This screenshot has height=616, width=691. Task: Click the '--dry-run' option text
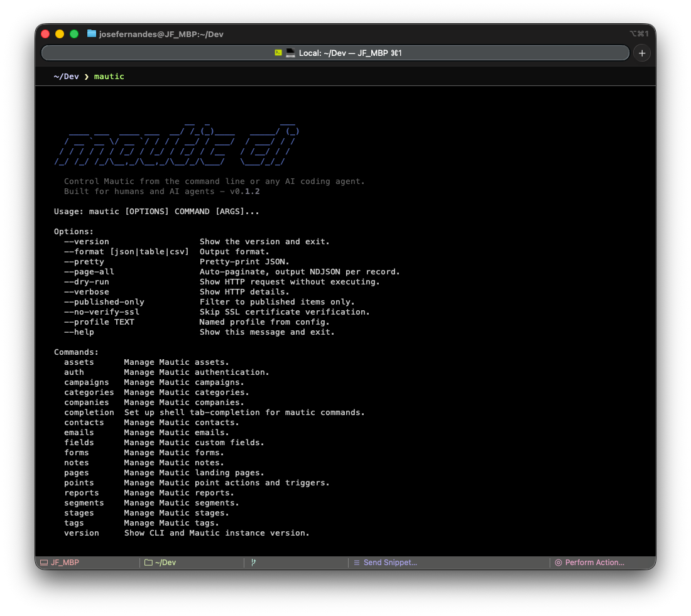[x=87, y=282]
